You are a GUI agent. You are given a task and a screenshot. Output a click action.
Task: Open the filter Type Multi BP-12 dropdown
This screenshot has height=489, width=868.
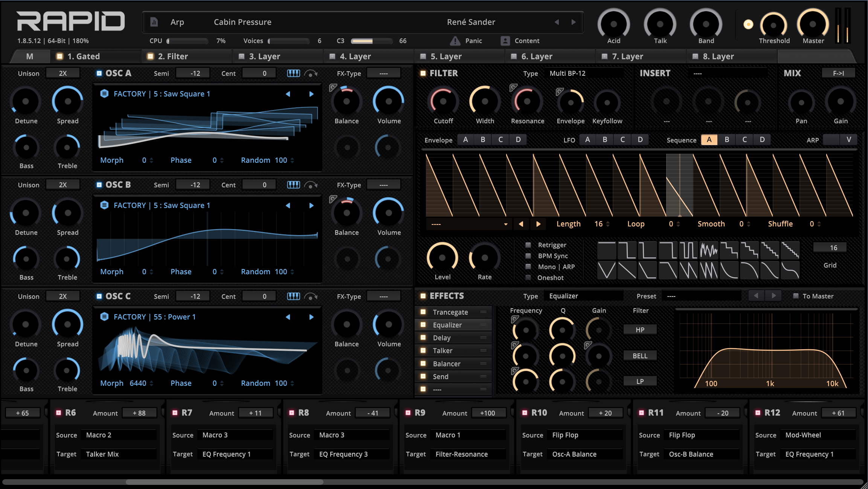click(584, 73)
